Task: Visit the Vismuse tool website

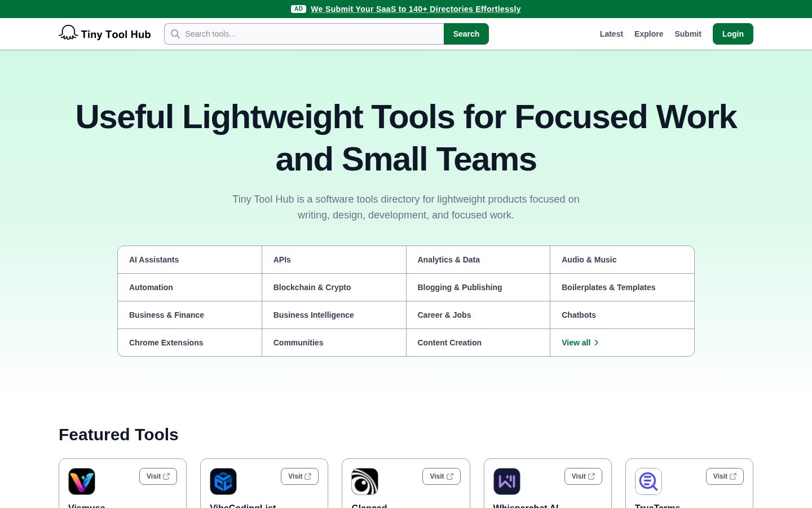Action: pos(158,476)
